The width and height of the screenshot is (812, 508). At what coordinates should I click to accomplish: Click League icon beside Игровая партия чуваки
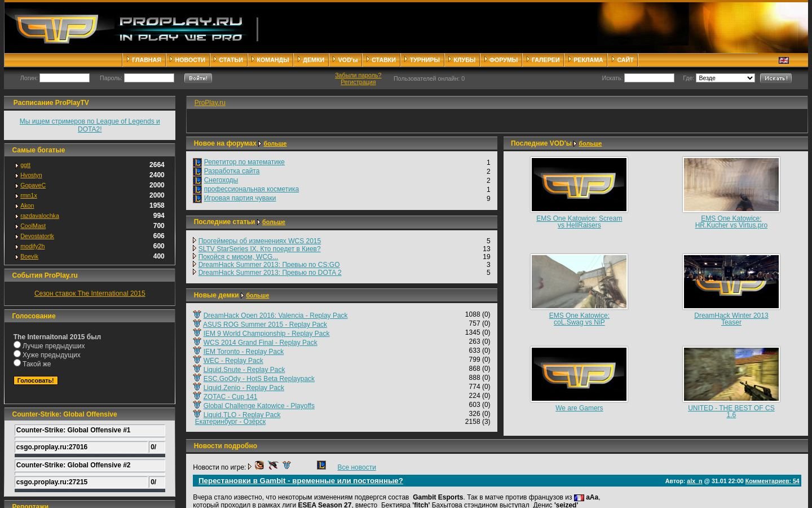(197, 199)
